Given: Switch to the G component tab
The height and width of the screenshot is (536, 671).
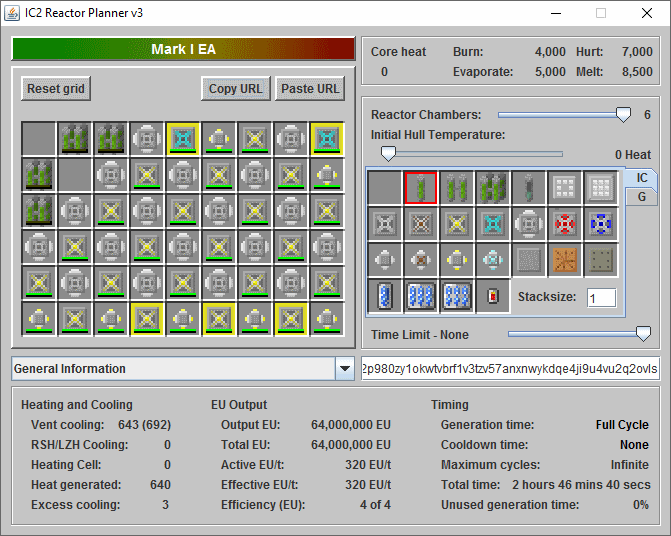Looking at the screenshot, I should (x=641, y=197).
